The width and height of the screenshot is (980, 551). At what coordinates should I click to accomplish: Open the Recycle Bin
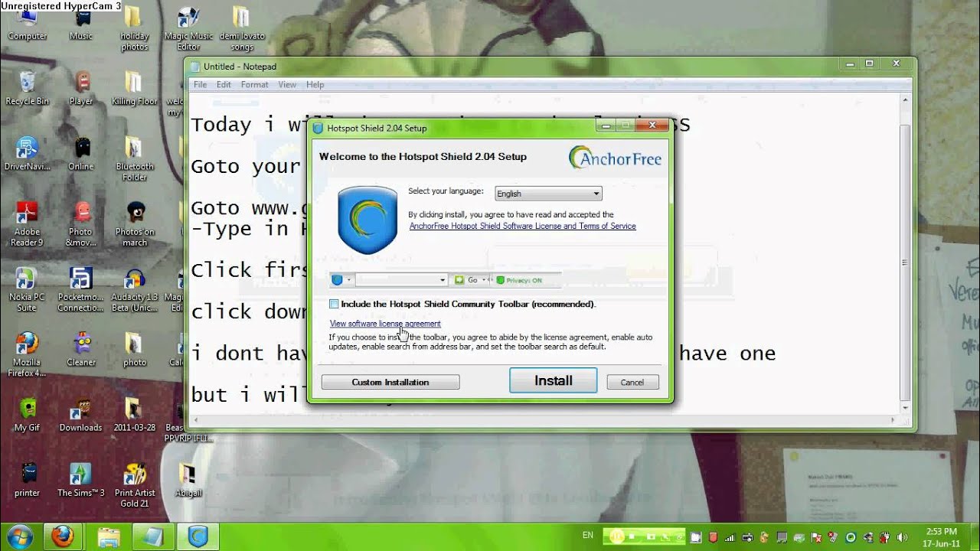tap(27, 88)
